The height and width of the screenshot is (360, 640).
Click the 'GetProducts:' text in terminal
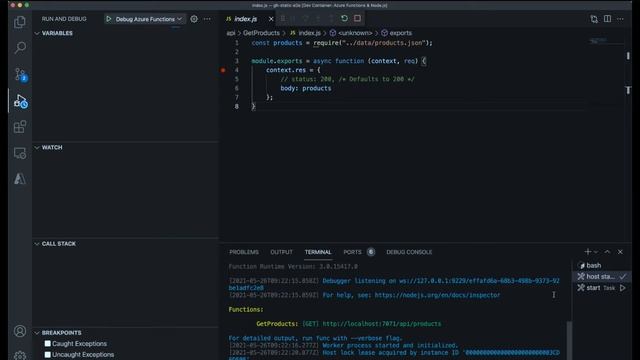click(277, 324)
